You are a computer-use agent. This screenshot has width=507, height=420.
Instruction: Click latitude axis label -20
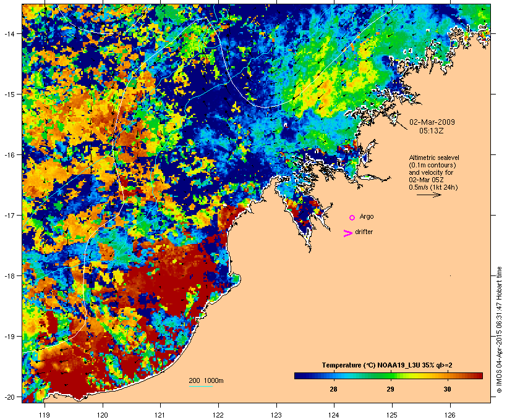[x=9, y=397]
